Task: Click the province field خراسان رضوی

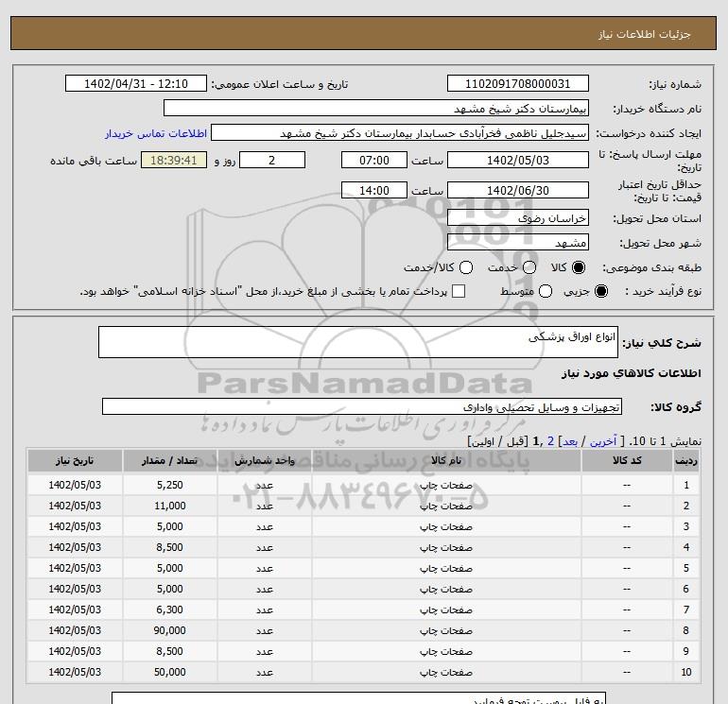Action: (x=518, y=217)
